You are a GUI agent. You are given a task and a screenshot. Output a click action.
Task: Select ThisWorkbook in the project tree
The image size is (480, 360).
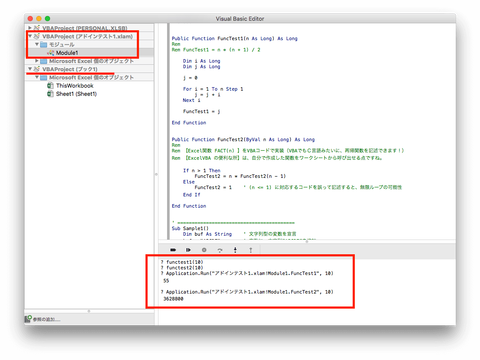[75, 86]
